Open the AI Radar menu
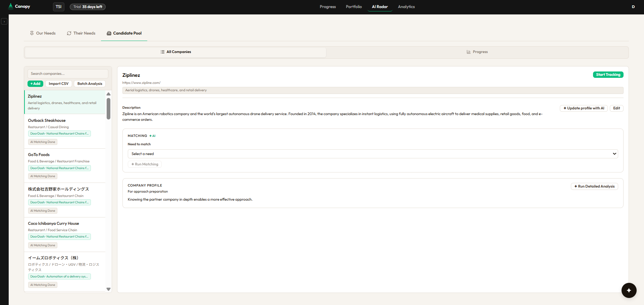The width and height of the screenshot is (644, 305). pos(380,7)
